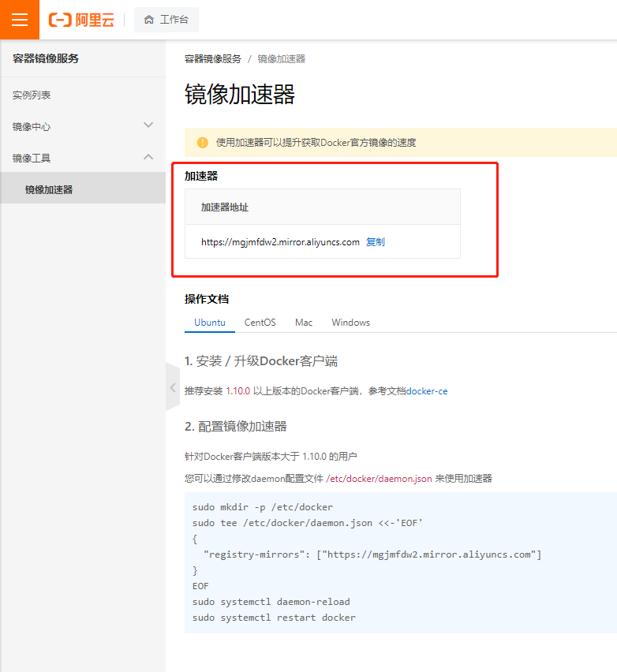Image resolution: width=617 pixels, height=672 pixels.
Task: Click the 镜像加速器 breadcrumb item
Action: 281,59
